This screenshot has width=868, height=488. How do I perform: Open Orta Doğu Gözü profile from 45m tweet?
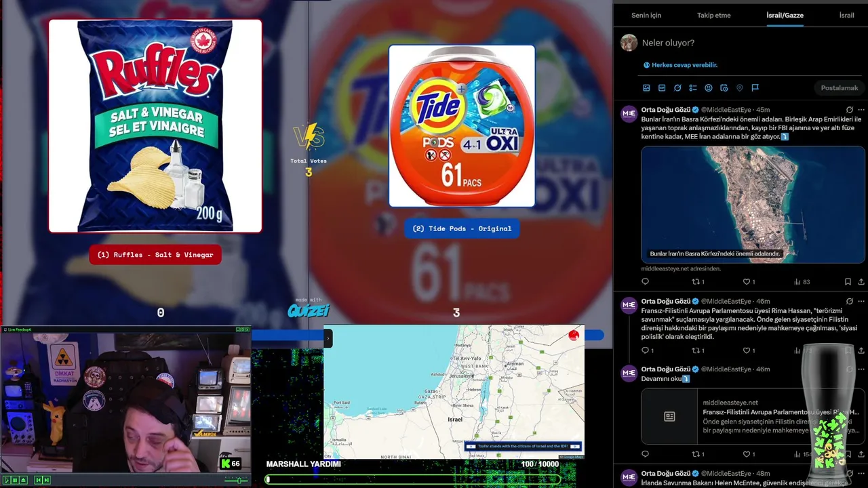[665, 110]
